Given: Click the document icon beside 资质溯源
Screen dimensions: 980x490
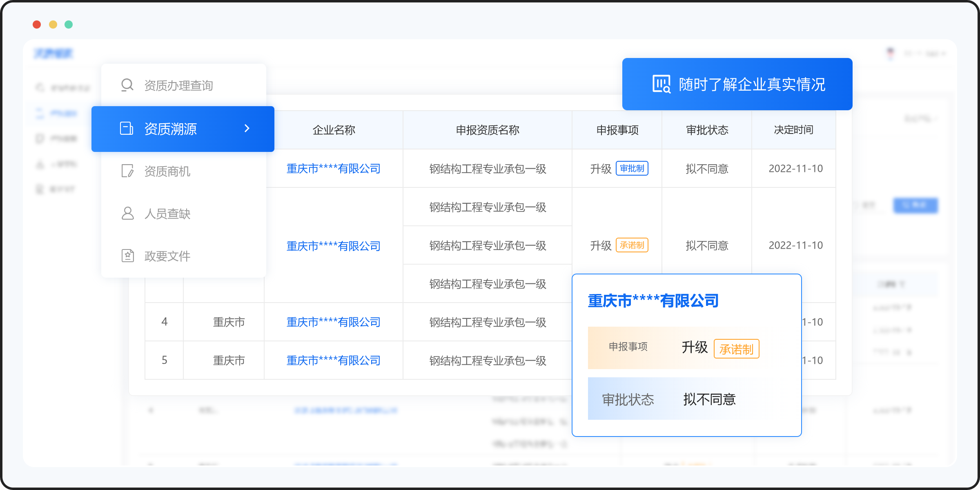Looking at the screenshot, I should click(x=127, y=128).
